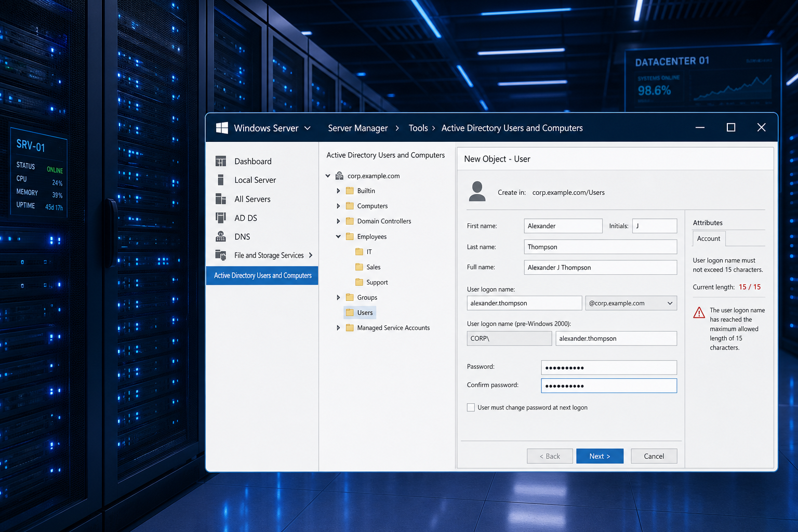Maximize the Server Manager window
Image resolution: width=798 pixels, height=532 pixels.
pyautogui.click(x=731, y=127)
